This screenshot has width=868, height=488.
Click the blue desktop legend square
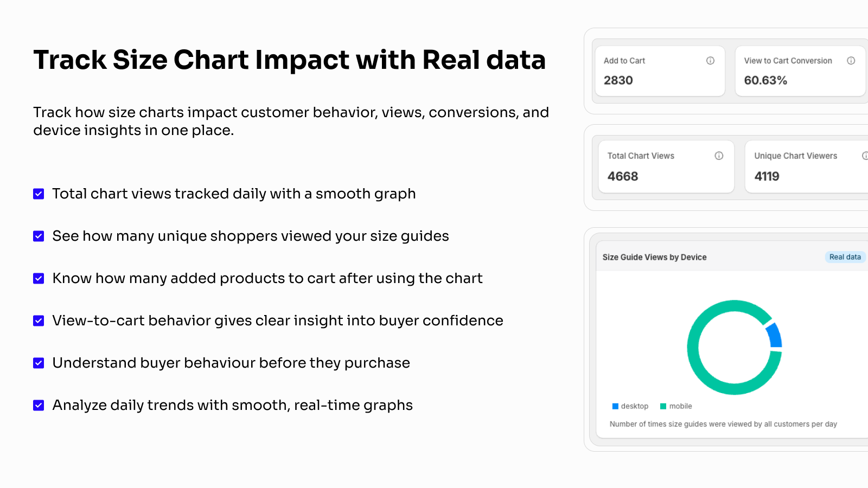click(x=615, y=406)
